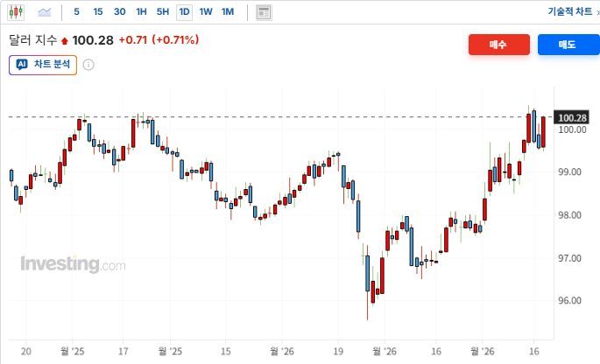
Task: Click the +0.71 (+0.71%) change value
Action: (x=159, y=39)
